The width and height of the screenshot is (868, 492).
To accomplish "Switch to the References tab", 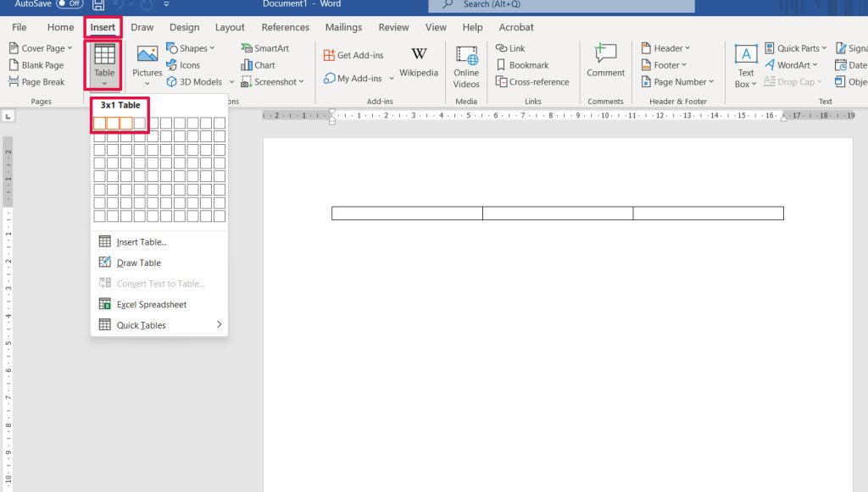I will click(285, 27).
